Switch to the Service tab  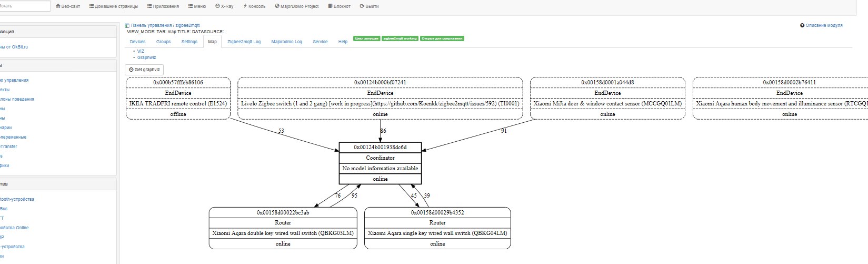320,42
